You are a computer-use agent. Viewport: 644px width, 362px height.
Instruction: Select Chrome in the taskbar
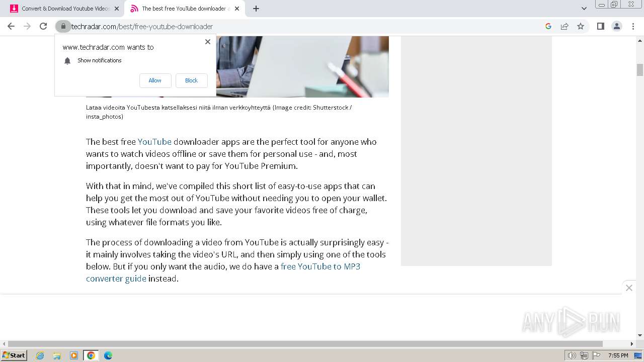91,355
